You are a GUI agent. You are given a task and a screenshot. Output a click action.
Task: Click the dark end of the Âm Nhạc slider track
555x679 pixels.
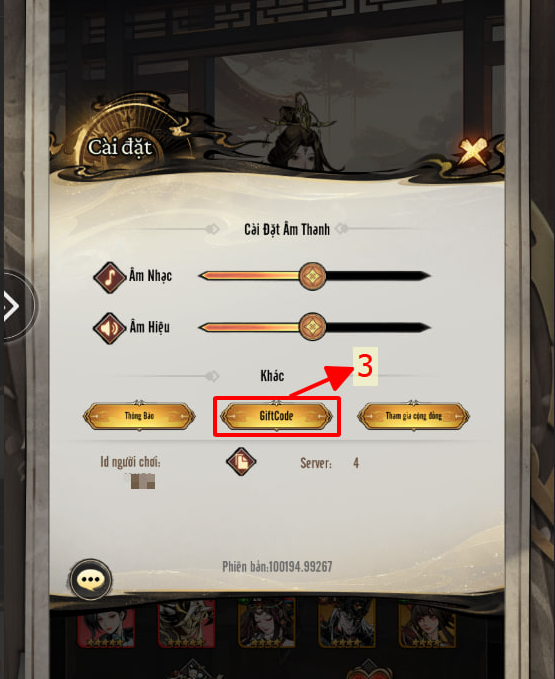click(378, 276)
